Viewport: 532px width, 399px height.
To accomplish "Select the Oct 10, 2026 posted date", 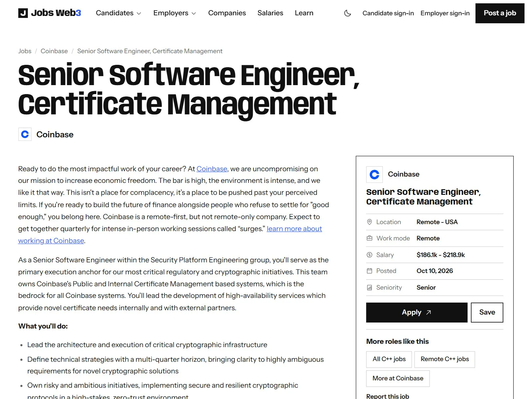I will 435,271.
